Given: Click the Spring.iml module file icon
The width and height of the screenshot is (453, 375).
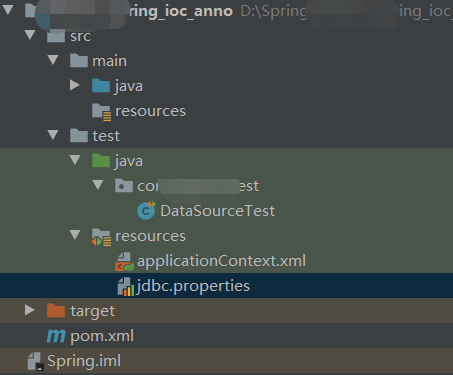Looking at the screenshot, I should [x=35, y=362].
